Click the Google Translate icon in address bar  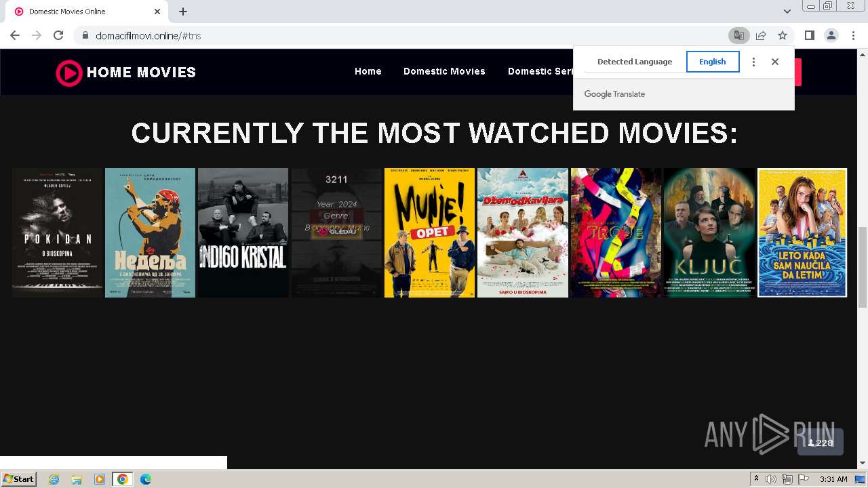tap(738, 35)
